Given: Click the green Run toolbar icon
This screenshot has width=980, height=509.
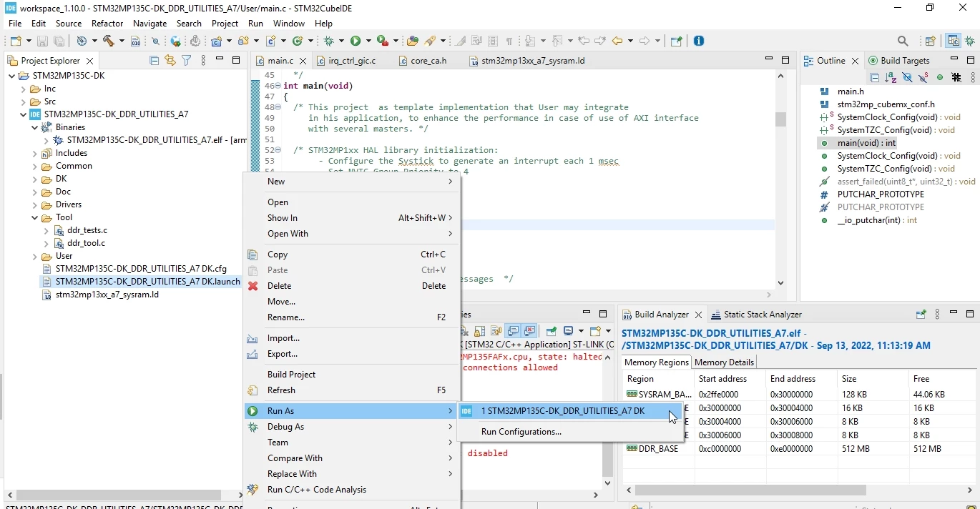Looking at the screenshot, I should pos(356,41).
